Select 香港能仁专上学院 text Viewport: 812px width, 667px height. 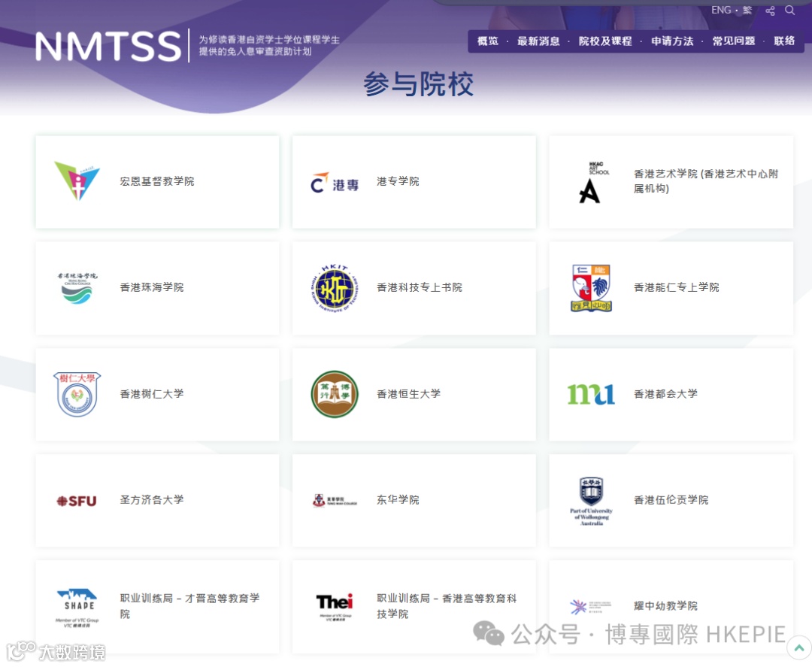[677, 287]
